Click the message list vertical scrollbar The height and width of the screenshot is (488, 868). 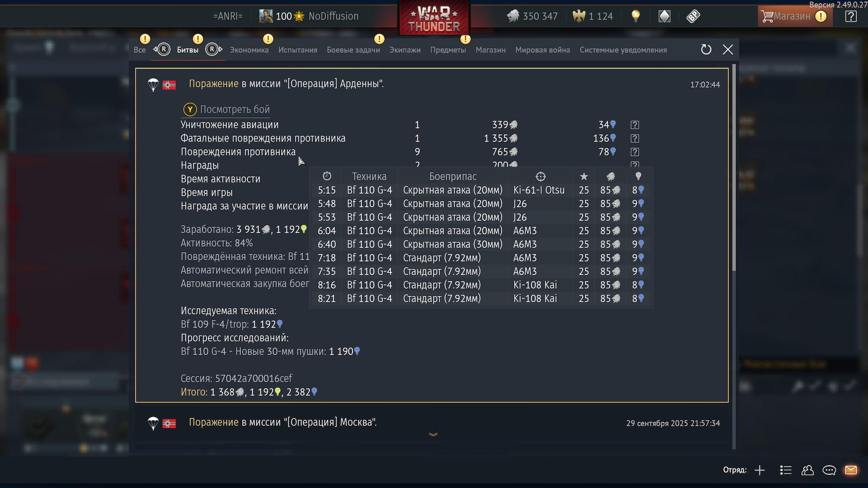pos(734,167)
